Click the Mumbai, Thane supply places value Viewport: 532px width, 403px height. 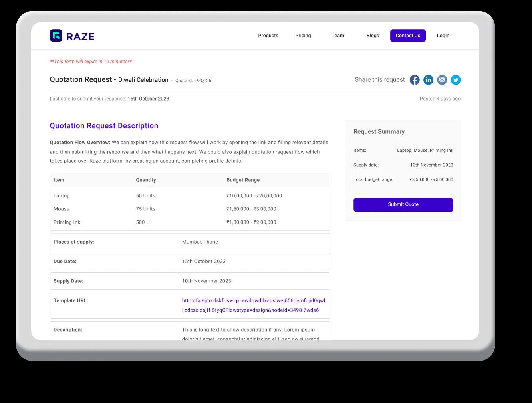(200, 242)
